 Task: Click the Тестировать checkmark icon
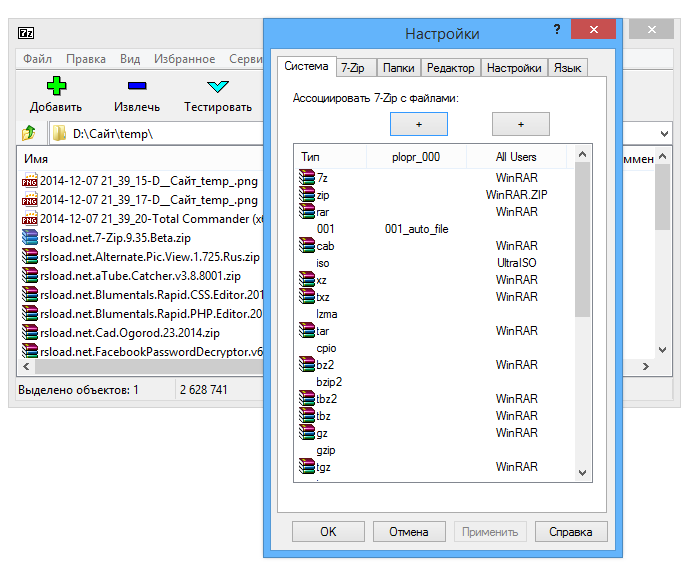[x=218, y=86]
